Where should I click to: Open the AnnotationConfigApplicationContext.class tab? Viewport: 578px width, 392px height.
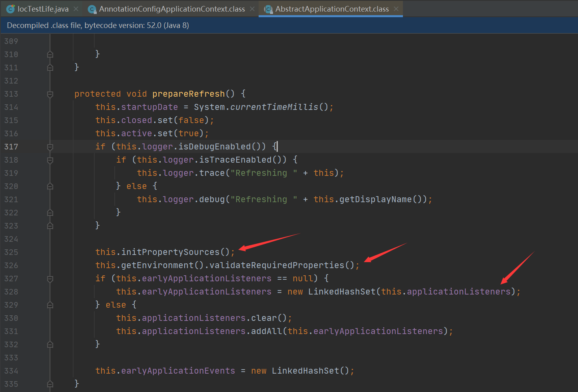click(x=172, y=9)
